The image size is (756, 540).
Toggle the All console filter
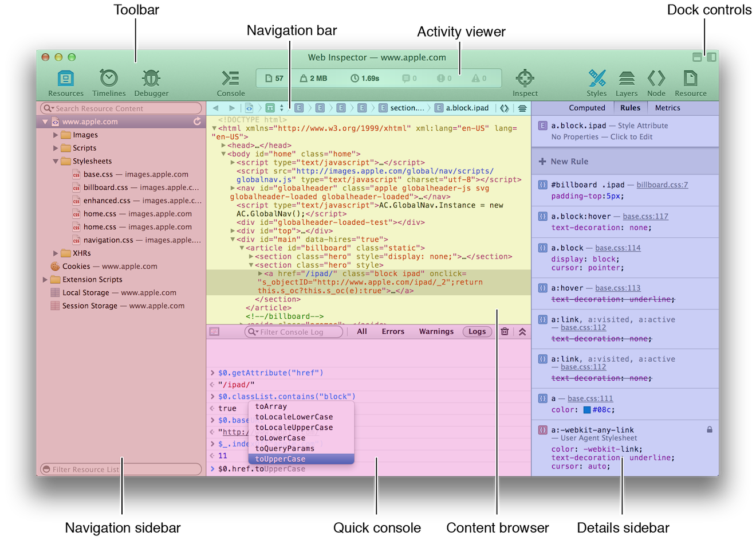pyautogui.click(x=362, y=331)
